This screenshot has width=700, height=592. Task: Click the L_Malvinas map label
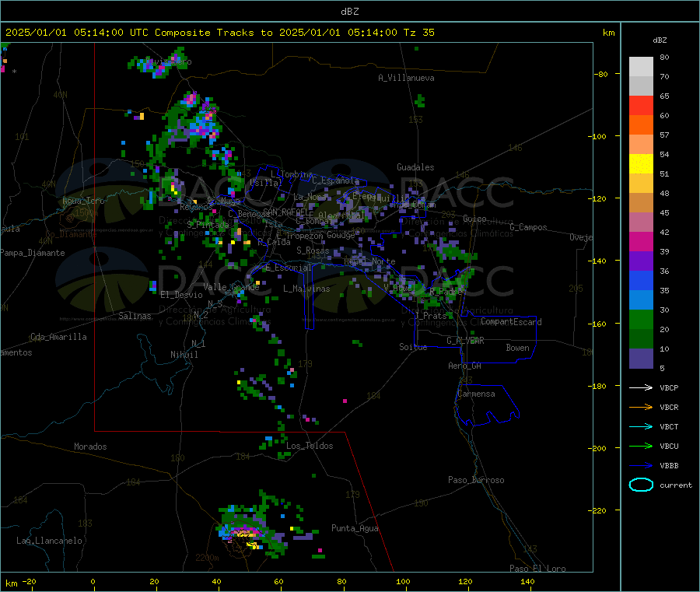pyautogui.click(x=306, y=289)
